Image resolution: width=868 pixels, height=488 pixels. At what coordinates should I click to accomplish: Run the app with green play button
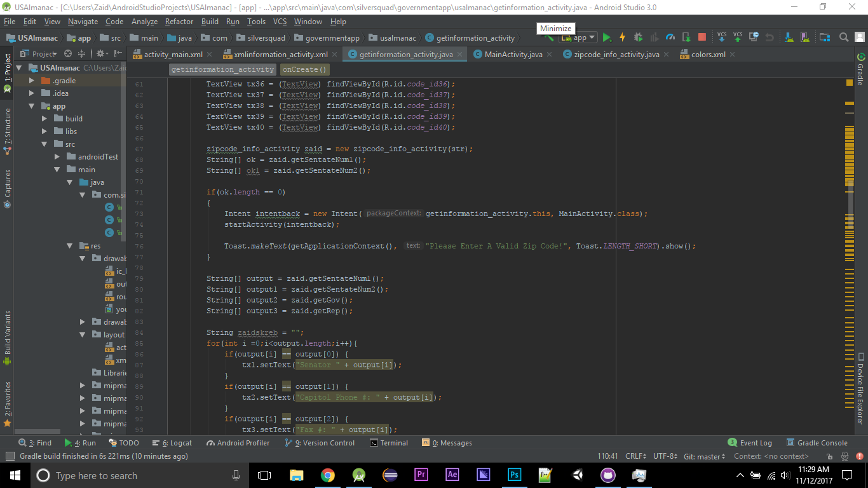(607, 37)
